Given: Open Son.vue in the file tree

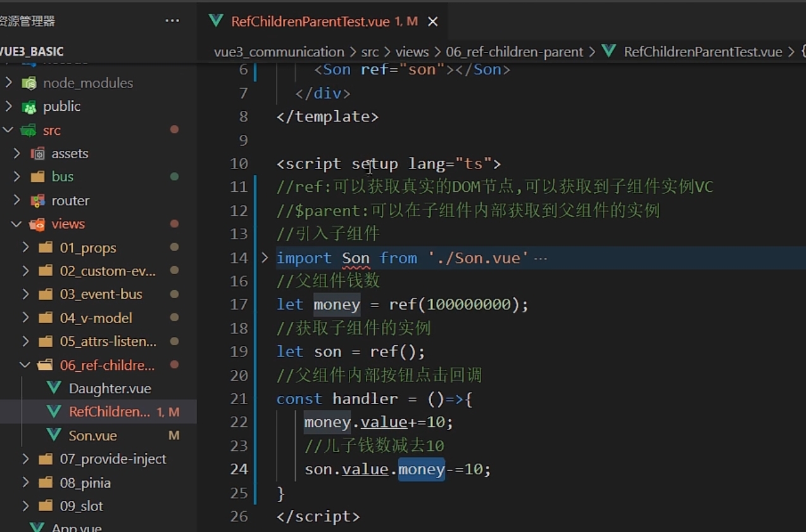Looking at the screenshot, I should [93, 436].
